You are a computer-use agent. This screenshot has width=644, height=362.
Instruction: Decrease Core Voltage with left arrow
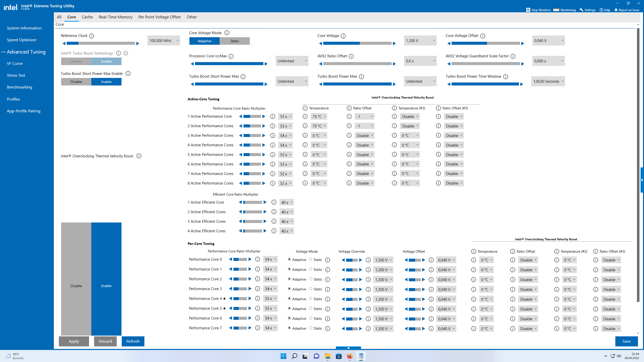pyautogui.click(x=320, y=43)
